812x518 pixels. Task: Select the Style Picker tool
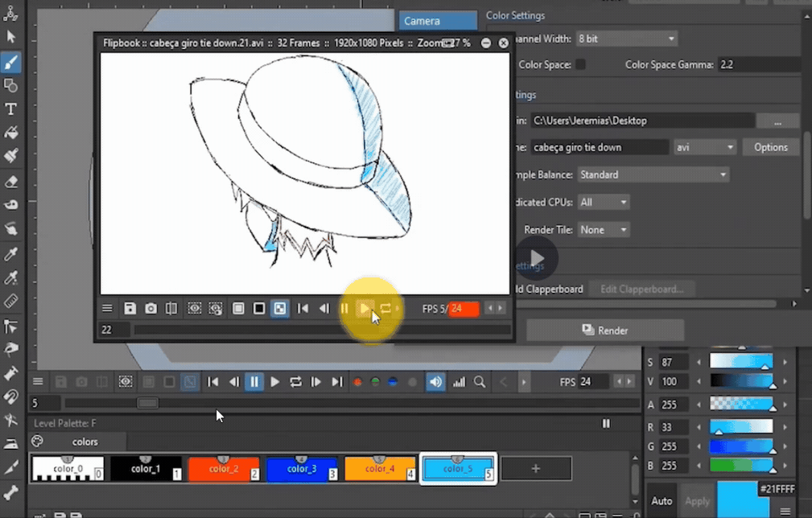[11, 254]
